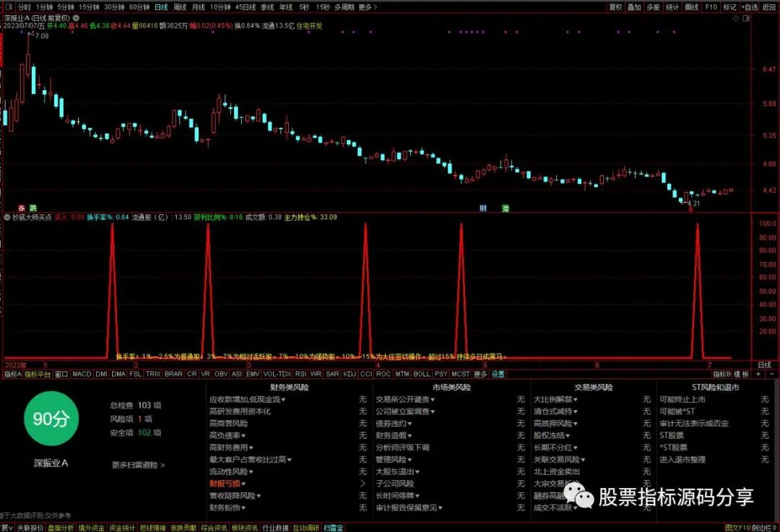Click the minus button at indicator bar end
Screen dimensions: 780x532
(772, 374)
